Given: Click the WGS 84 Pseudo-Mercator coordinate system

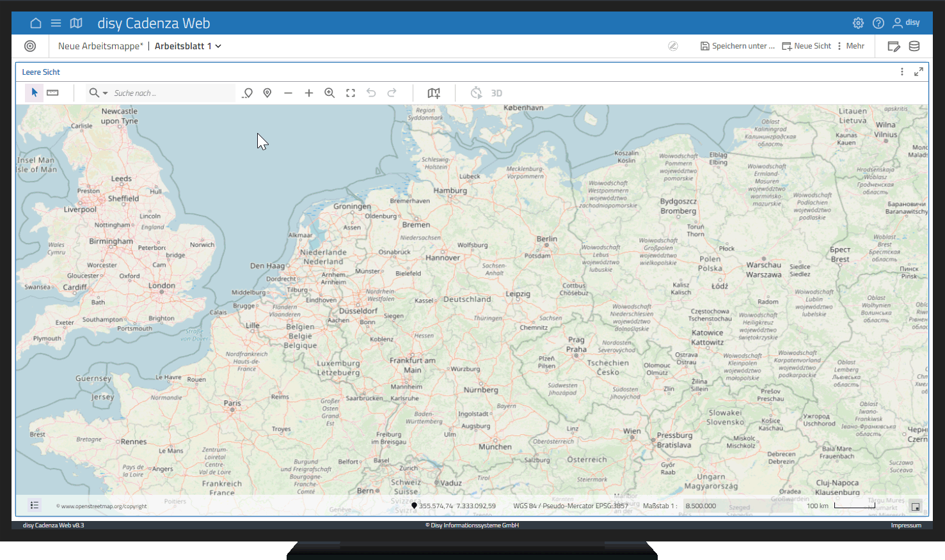Looking at the screenshot, I should [x=571, y=506].
